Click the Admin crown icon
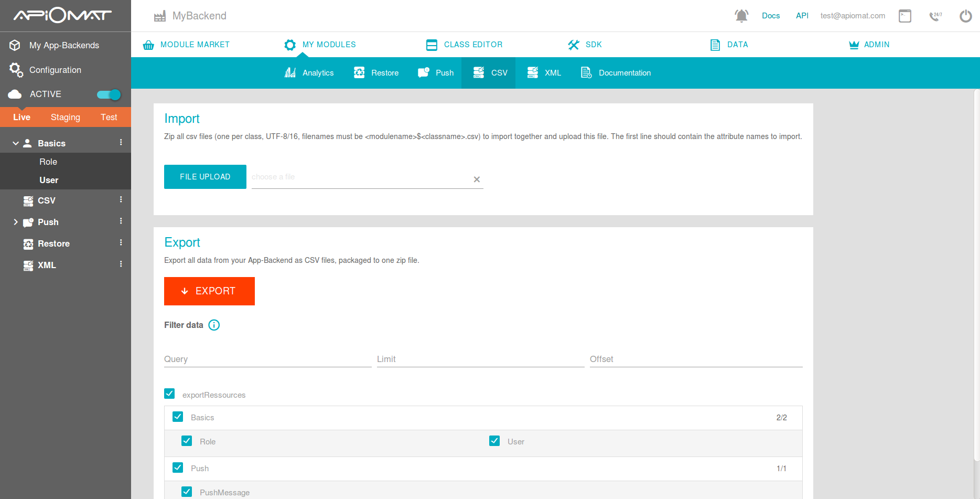Viewport: 980px width, 499px height. pyautogui.click(x=854, y=45)
